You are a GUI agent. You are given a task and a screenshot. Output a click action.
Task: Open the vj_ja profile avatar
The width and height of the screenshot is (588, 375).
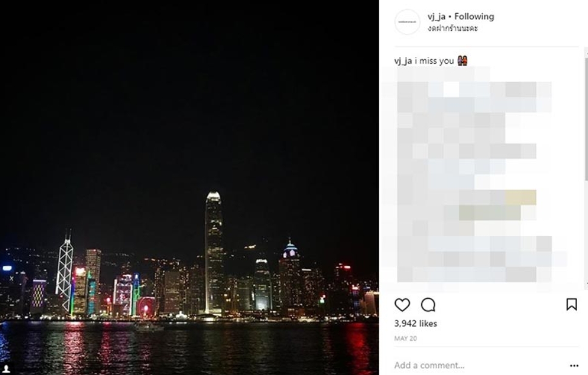(407, 22)
